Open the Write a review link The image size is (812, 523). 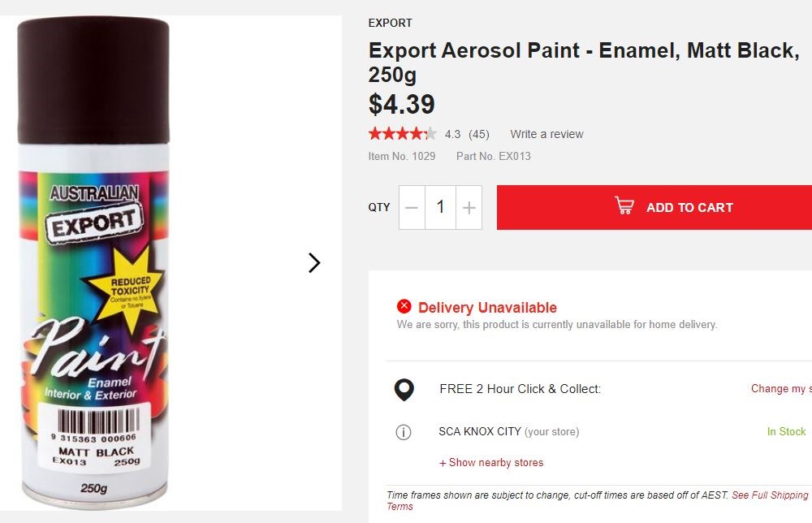tap(546, 134)
